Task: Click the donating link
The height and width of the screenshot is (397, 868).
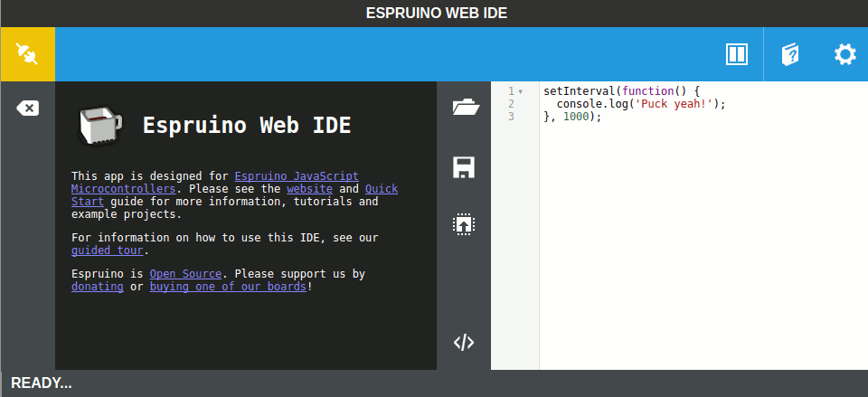Action: click(x=98, y=287)
